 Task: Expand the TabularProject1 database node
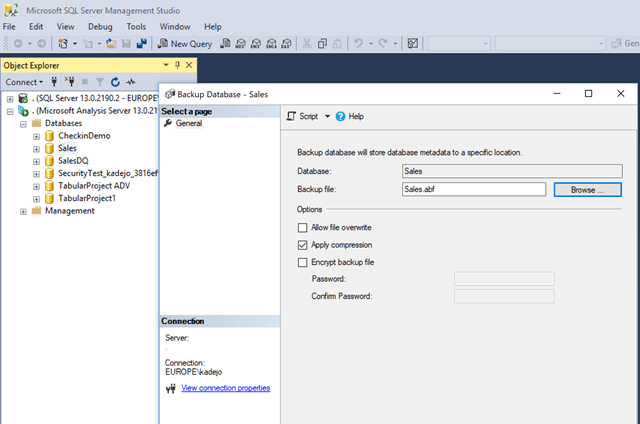36,199
